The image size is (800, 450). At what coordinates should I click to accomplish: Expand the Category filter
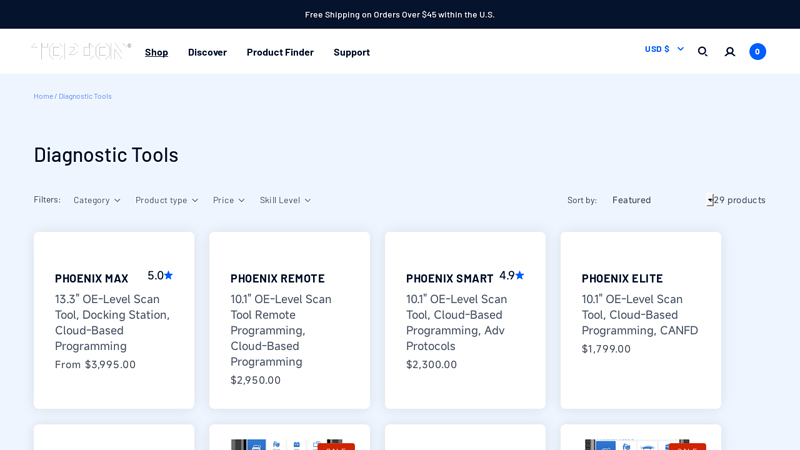[x=96, y=200]
